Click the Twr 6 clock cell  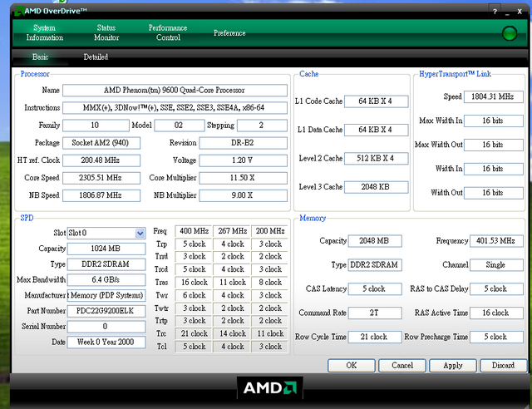194,295
